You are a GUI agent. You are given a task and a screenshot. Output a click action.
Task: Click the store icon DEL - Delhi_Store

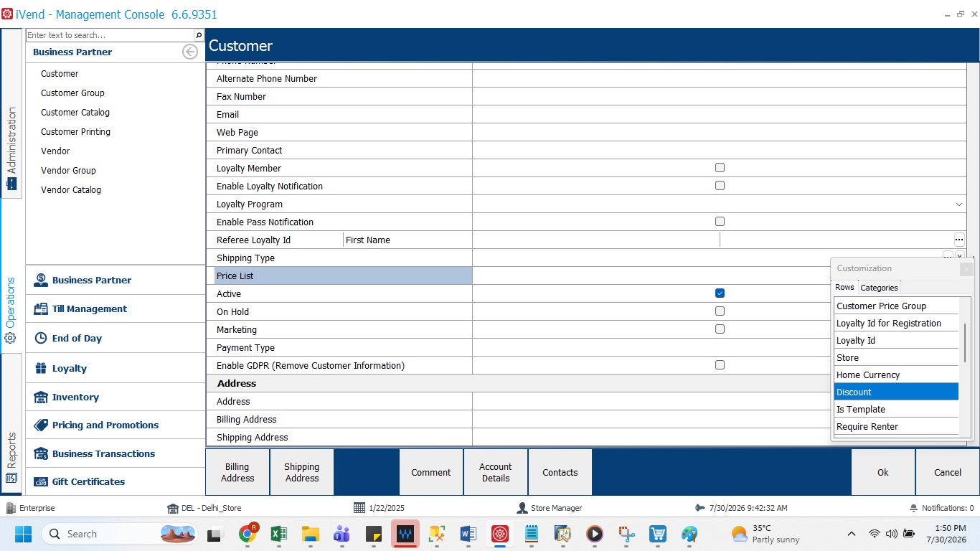pyautogui.click(x=173, y=508)
